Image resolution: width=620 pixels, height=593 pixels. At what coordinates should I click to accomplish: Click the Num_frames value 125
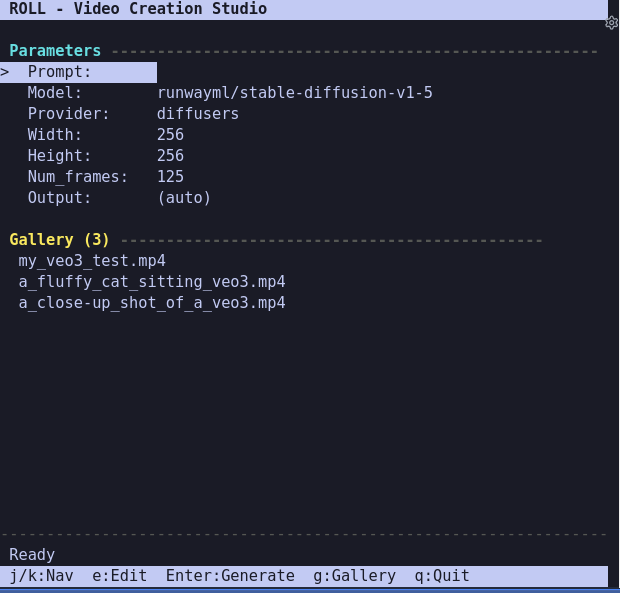click(x=170, y=177)
